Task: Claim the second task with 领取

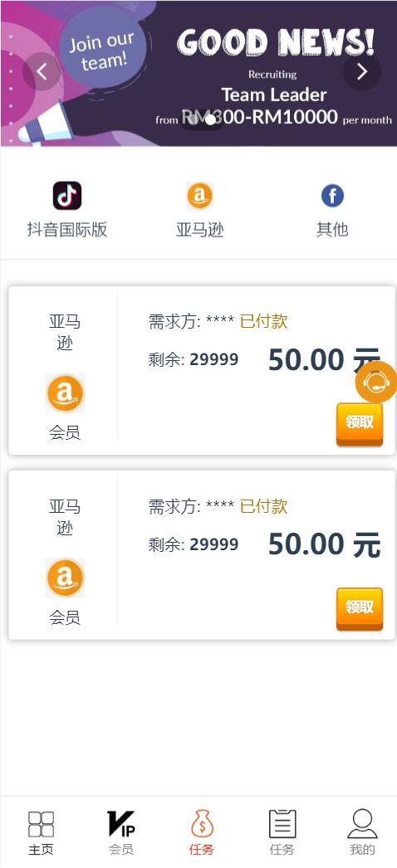Action: click(x=360, y=608)
